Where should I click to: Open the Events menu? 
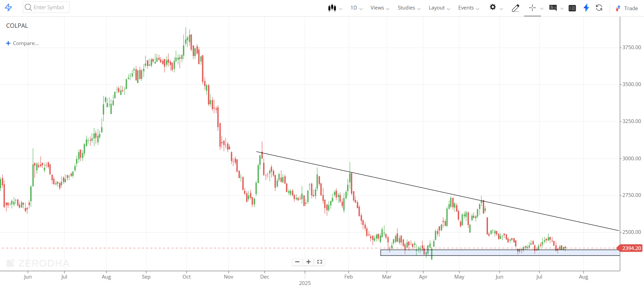pos(468,8)
